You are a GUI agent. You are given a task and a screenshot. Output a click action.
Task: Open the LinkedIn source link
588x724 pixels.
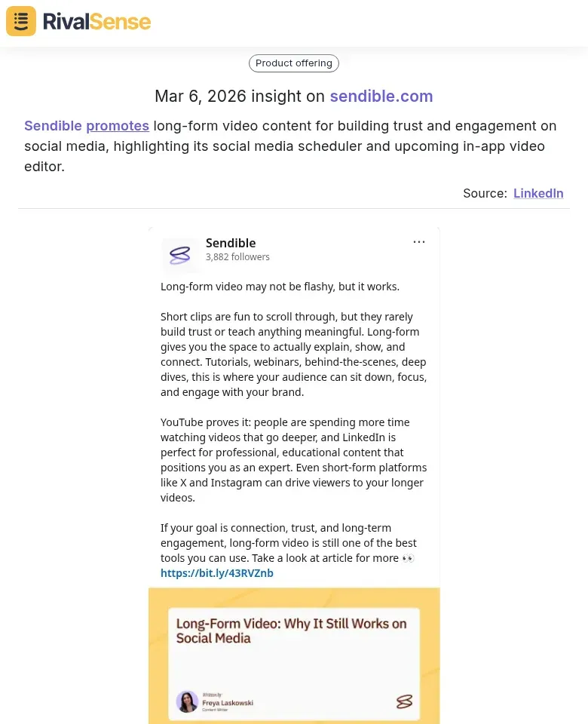[x=538, y=193]
